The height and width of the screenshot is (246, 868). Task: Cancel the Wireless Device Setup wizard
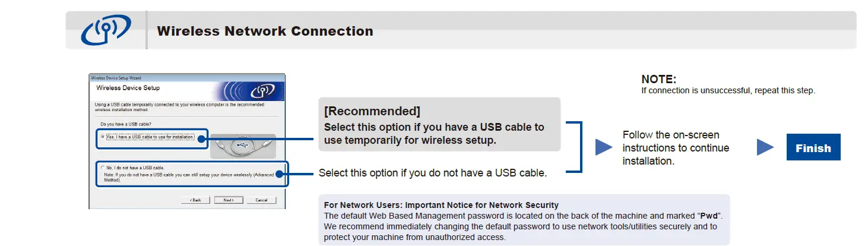point(262,200)
